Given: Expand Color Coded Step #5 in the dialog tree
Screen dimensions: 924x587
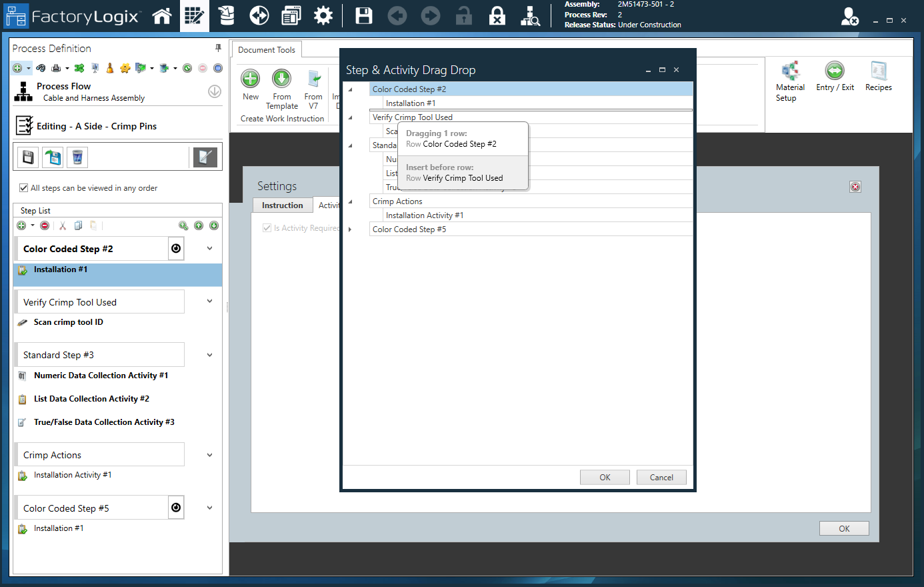Looking at the screenshot, I should [350, 229].
